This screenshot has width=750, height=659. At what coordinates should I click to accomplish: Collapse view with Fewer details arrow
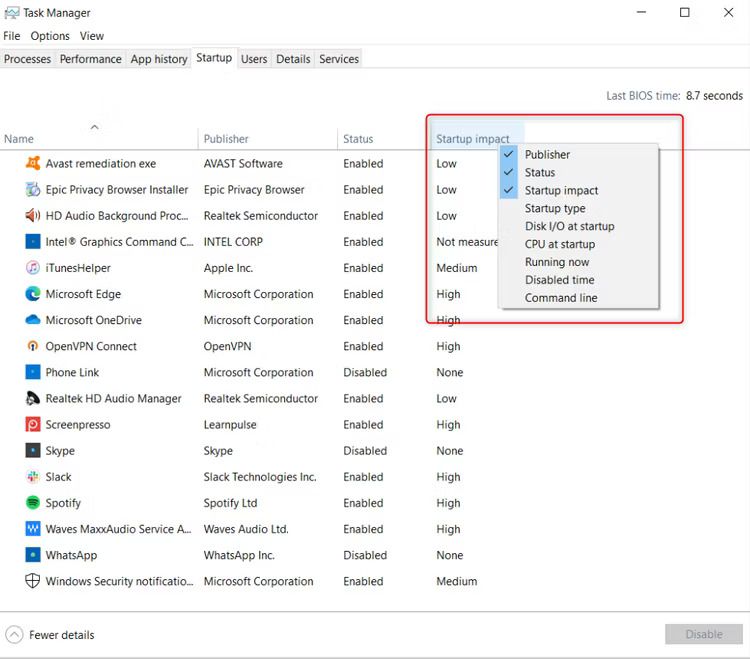coord(14,635)
